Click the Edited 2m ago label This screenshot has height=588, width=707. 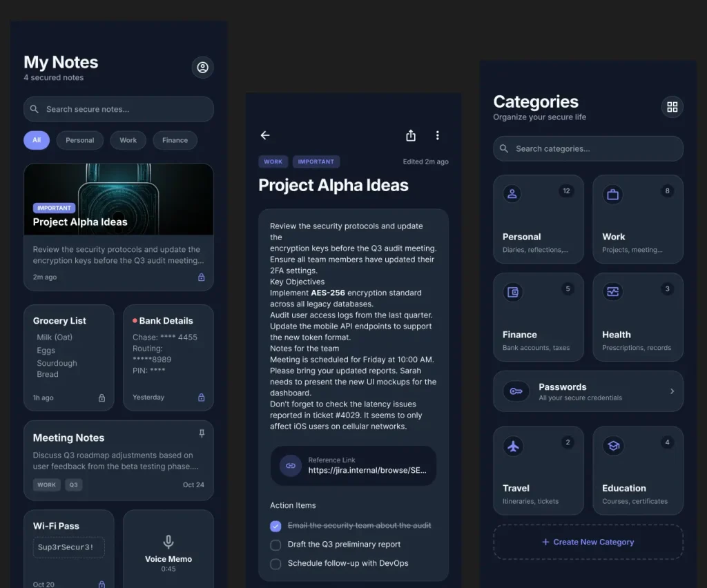pos(425,161)
